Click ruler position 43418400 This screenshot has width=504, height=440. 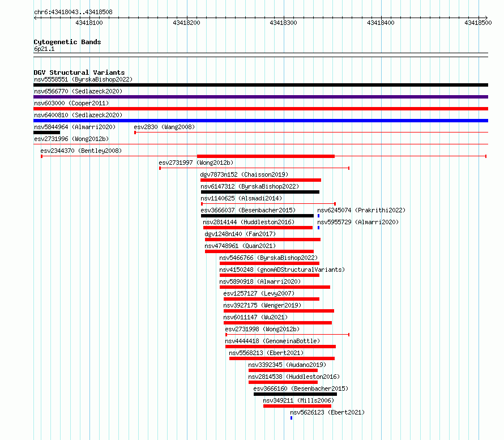[381, 23]
